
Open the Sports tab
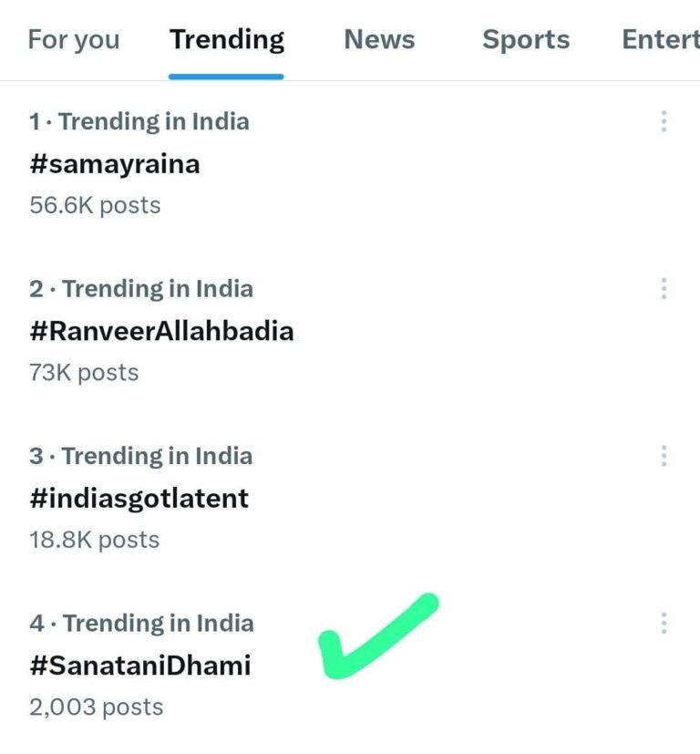click(525, 40)
